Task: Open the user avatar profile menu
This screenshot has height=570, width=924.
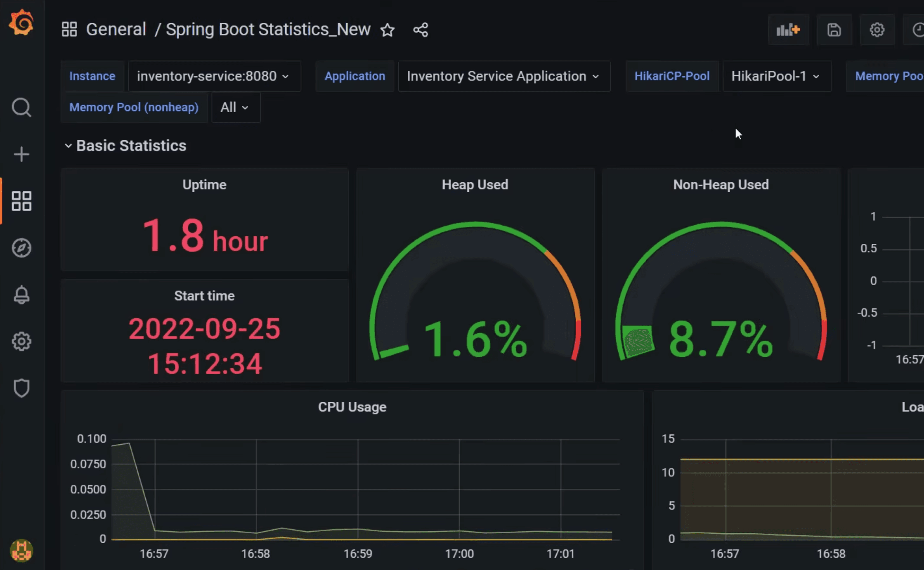Action: tap(21, 551)
